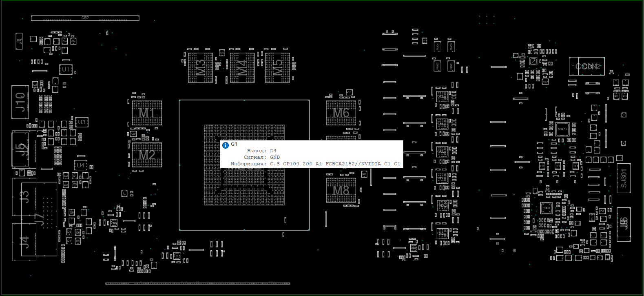
Task: Click the long edge connector at the bottom
Action: point(198,283)
